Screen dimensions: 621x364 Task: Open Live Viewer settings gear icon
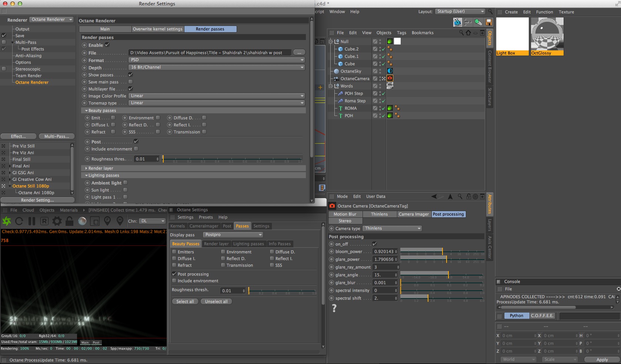pyautogui.click(x=57, y=221)
